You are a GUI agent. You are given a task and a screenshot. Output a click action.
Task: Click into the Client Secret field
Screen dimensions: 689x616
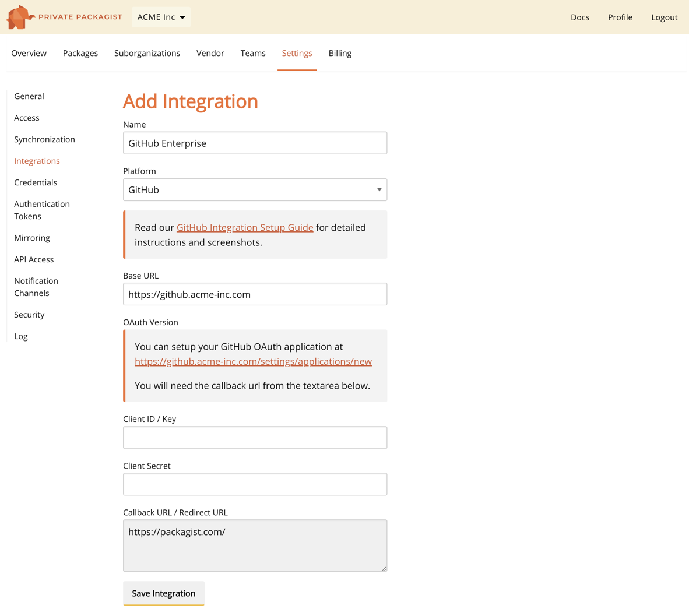[255, 484]
